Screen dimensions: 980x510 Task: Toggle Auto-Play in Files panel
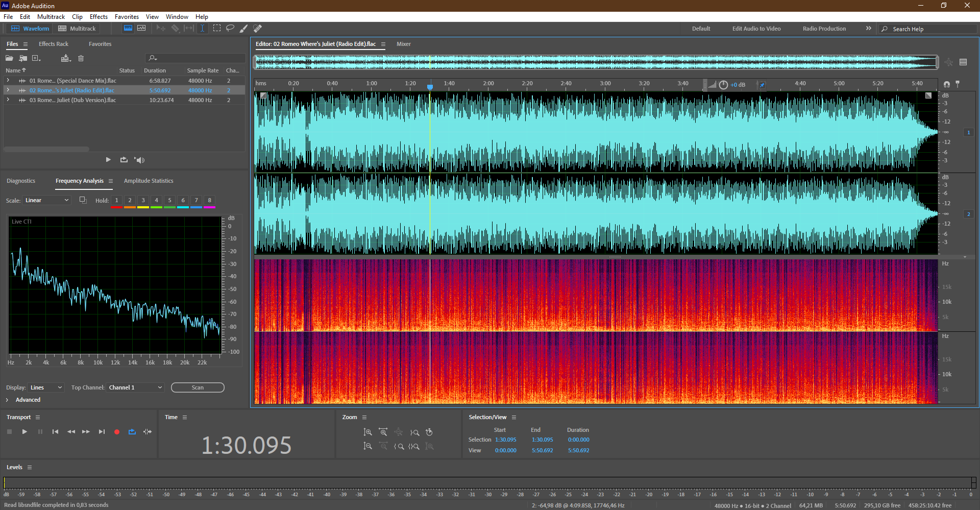(x=139, y=160)
